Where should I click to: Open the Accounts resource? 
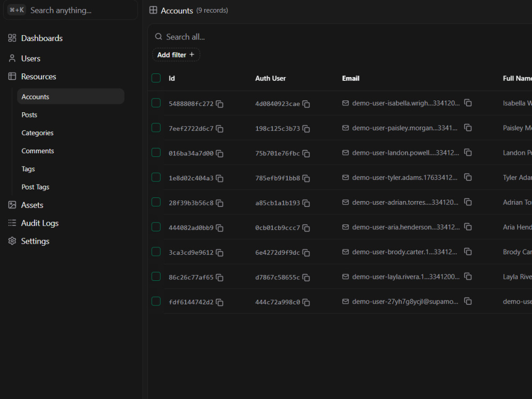[x=71, y=97]
